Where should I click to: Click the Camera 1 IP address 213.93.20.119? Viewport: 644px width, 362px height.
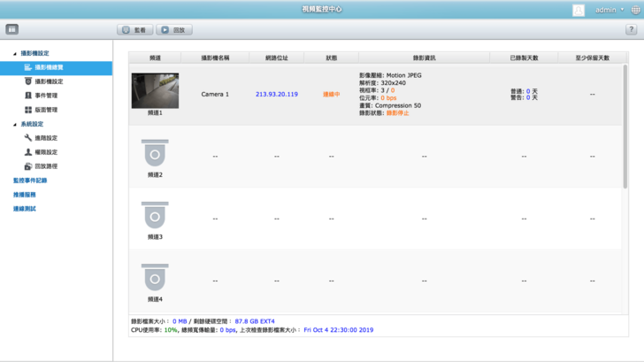point(277,94)
